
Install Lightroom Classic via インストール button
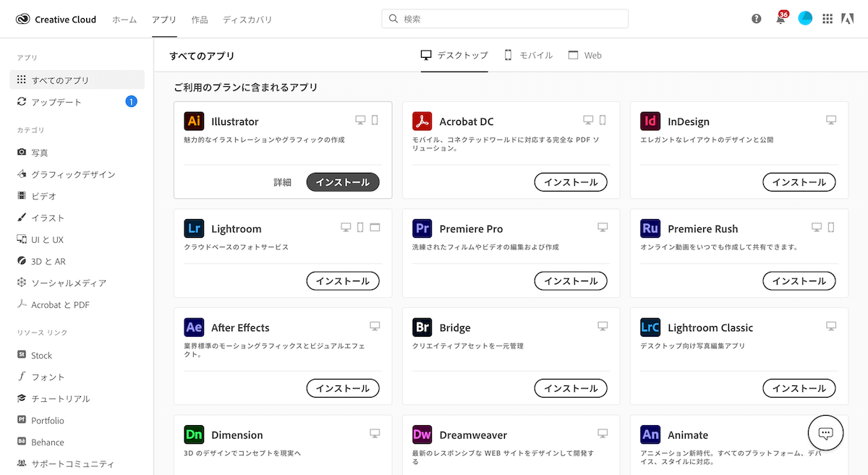(x=799, y=388)
